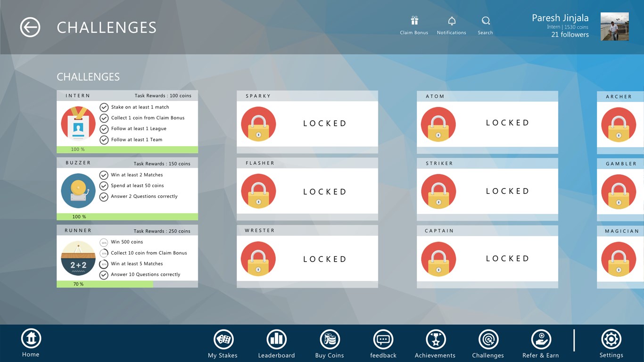The image size is (644, 362).
Task: Click the Sparky LOCKED label
Action: [x=325, y=123]
